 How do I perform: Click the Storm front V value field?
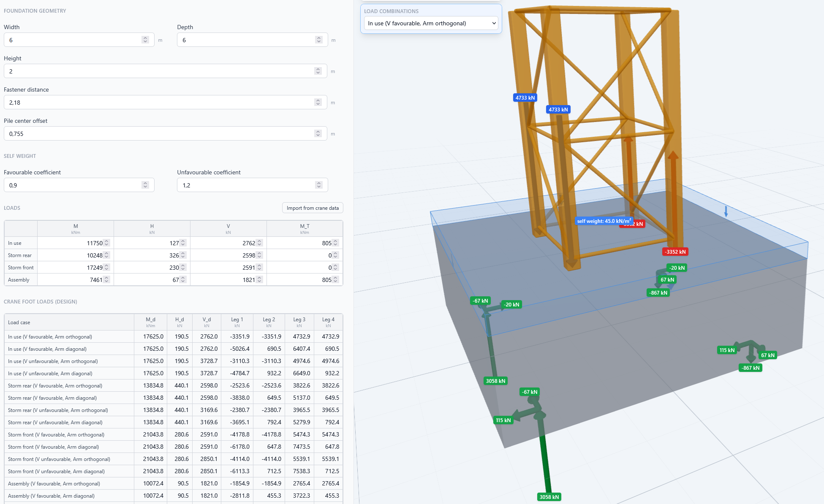coord(228,267)
